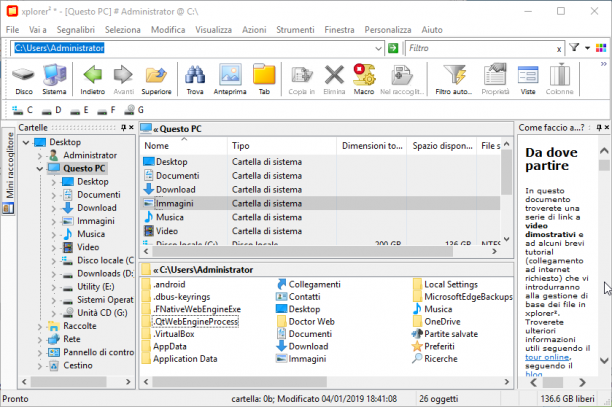The image size is (612, 407).
Task: Pin the Cartelle panel
Action: (x=123, y=127)
